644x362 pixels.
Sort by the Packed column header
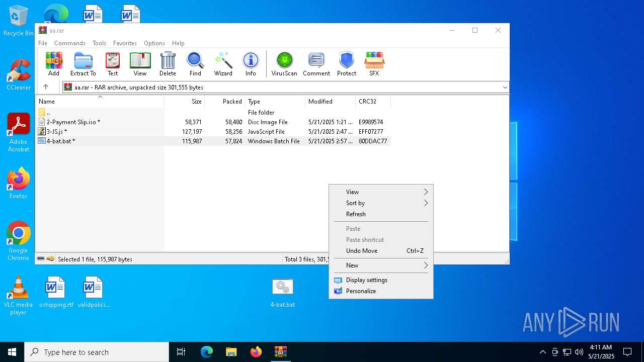tap(225, 102)
